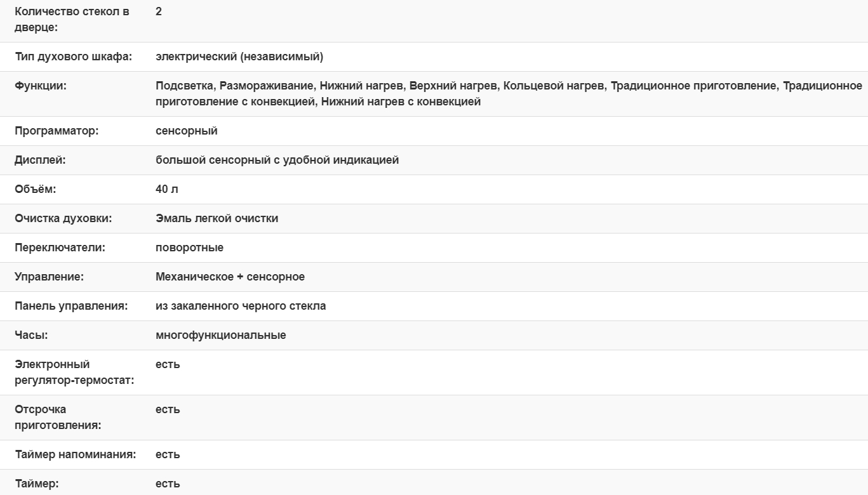
Task: Click the "Объём:" label
Action: pyautogui.click(x=36, y=189)
